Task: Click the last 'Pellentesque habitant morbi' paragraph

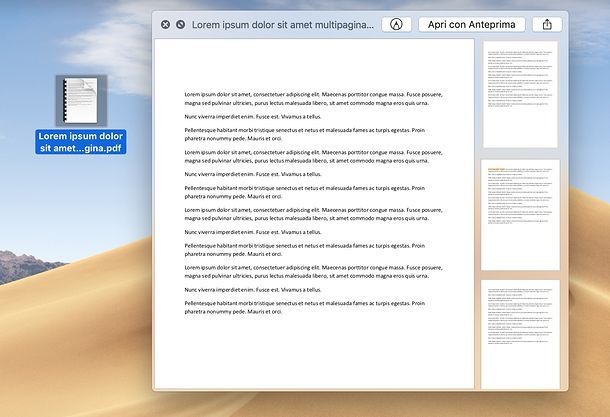Action: click(305, 307)
